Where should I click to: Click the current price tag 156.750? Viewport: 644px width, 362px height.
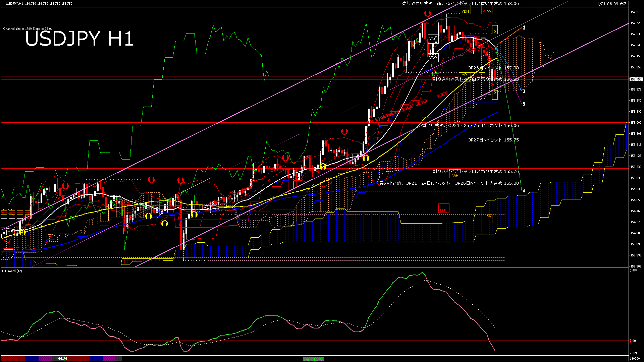(636, 79)
